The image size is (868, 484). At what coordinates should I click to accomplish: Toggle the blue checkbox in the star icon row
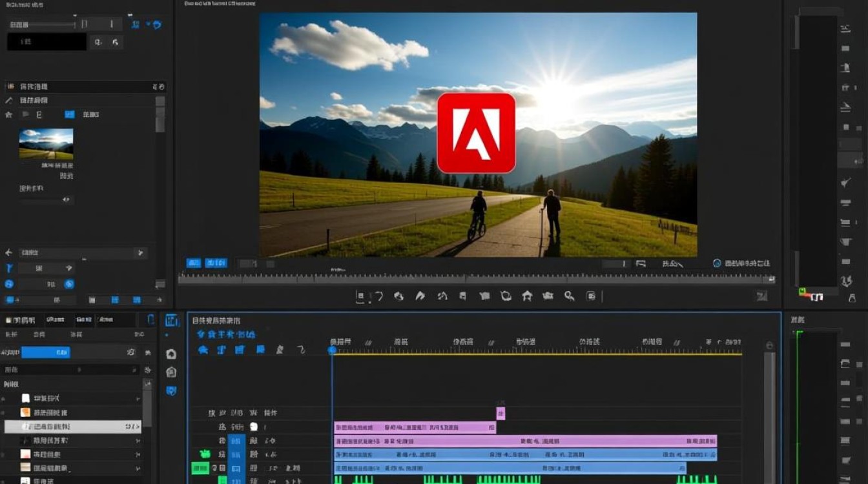70,114
